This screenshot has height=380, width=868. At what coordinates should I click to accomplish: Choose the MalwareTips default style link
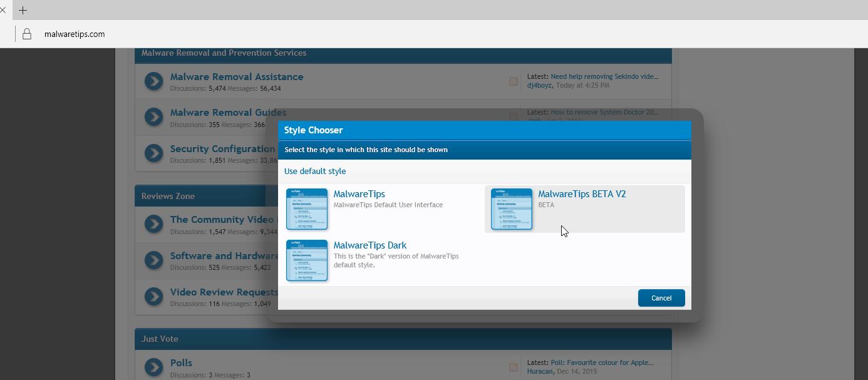(359, 194)
